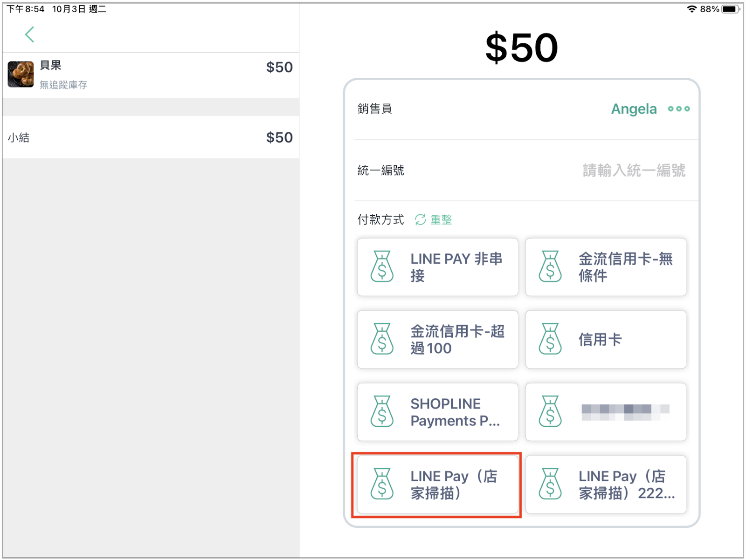Choose LINE Pay（店家掃描）222 payment method
Image resolution: width=746 pixels, height=560 pixels.
pos(606,485)
